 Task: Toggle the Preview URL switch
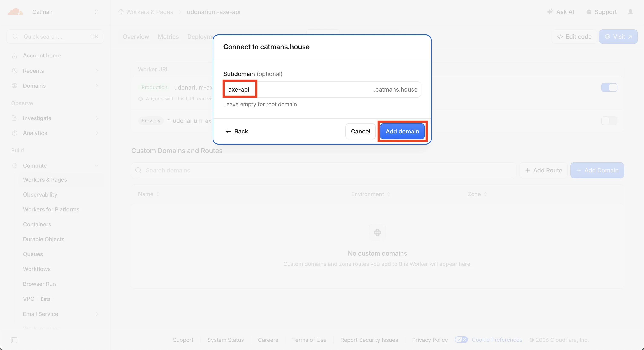609,121
